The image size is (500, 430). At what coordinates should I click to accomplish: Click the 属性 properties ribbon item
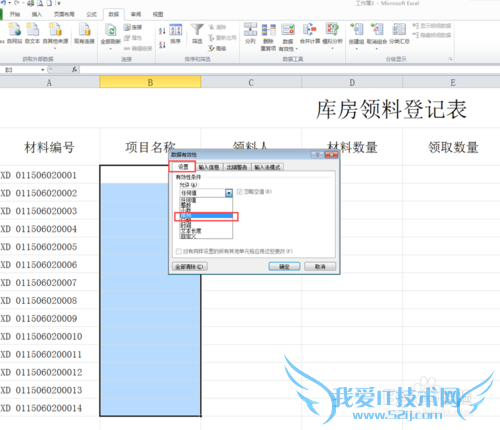[x=133, y=38]
